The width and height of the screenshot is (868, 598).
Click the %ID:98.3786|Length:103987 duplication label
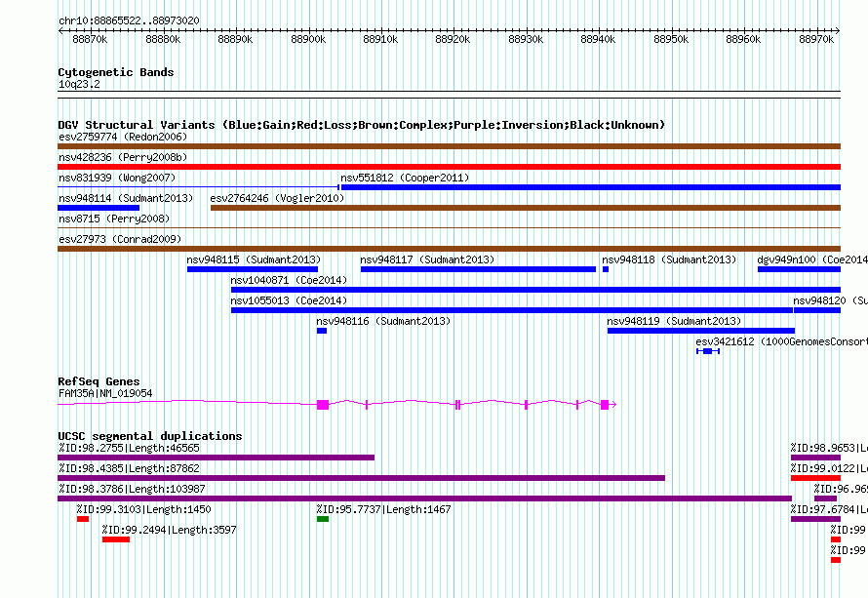(x=132, y=489)
